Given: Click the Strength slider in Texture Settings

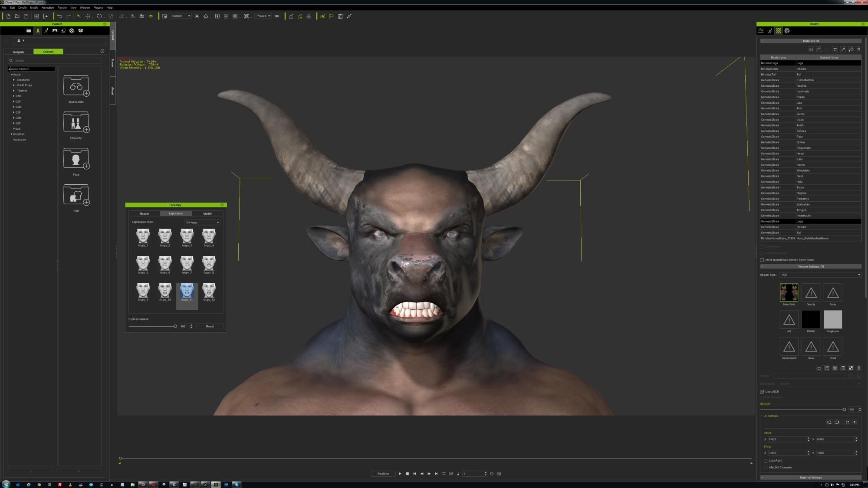Looking at the screenshot, I should click(844, 409).
